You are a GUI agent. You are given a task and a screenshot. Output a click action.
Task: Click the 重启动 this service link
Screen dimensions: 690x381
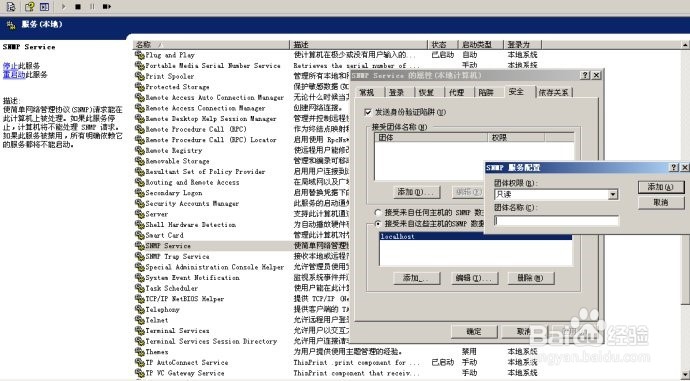pos(14,75)
